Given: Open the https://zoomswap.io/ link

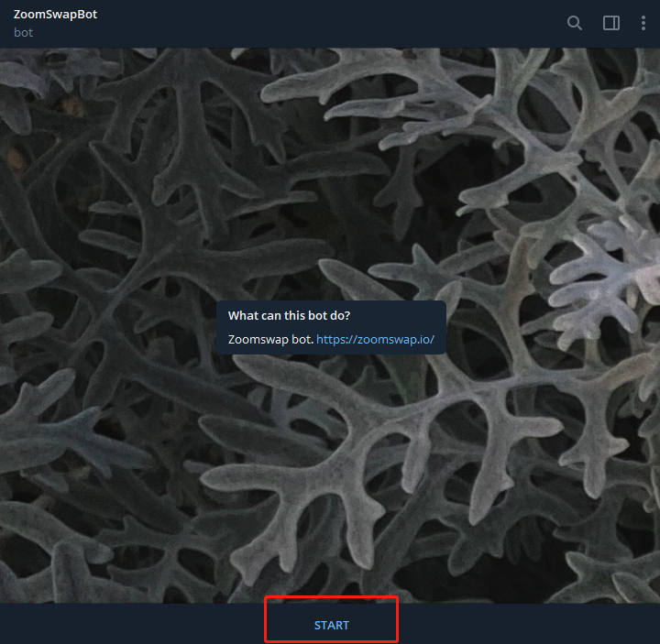Looking at the screenshot, I should tap(375, 340).
